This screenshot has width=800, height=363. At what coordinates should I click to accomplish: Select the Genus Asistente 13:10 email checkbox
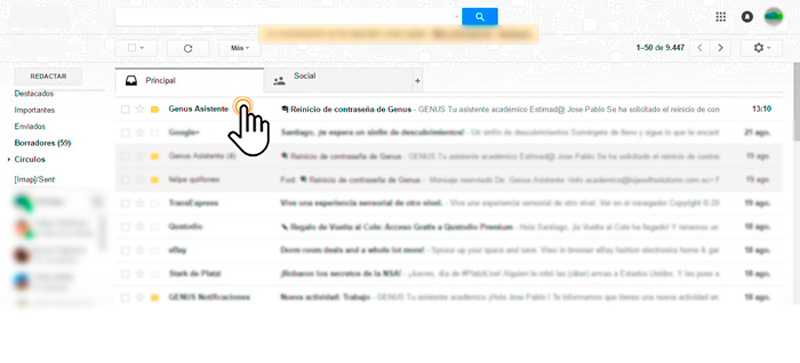125,109
